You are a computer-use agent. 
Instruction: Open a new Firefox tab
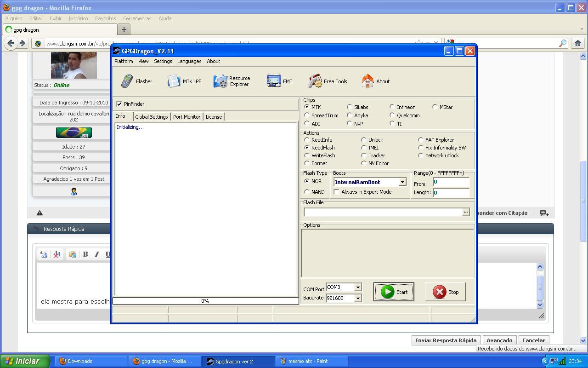[124, 29]
